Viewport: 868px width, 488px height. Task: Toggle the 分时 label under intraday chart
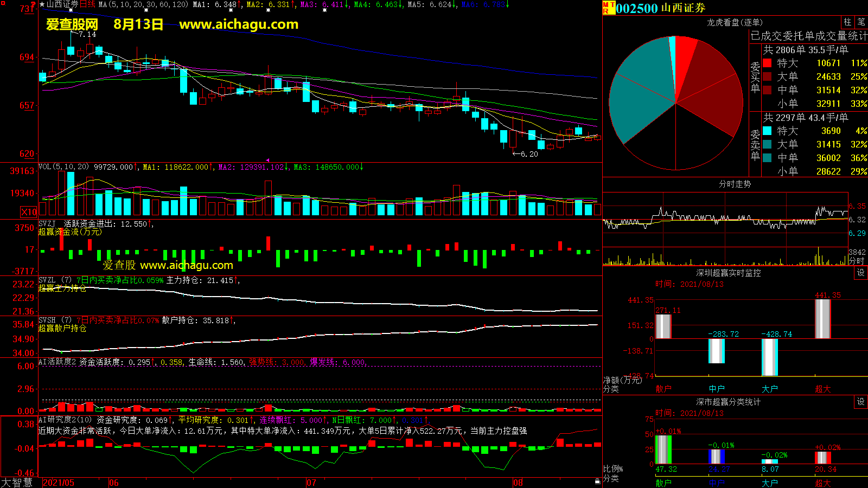click(857, 261)
